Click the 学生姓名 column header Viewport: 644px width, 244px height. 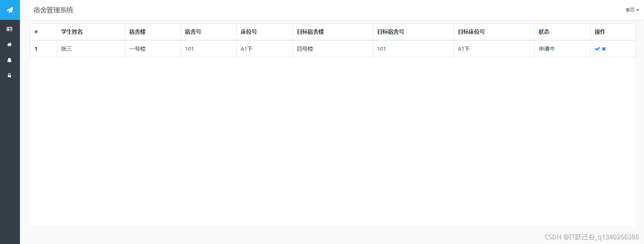click(72, 32)
